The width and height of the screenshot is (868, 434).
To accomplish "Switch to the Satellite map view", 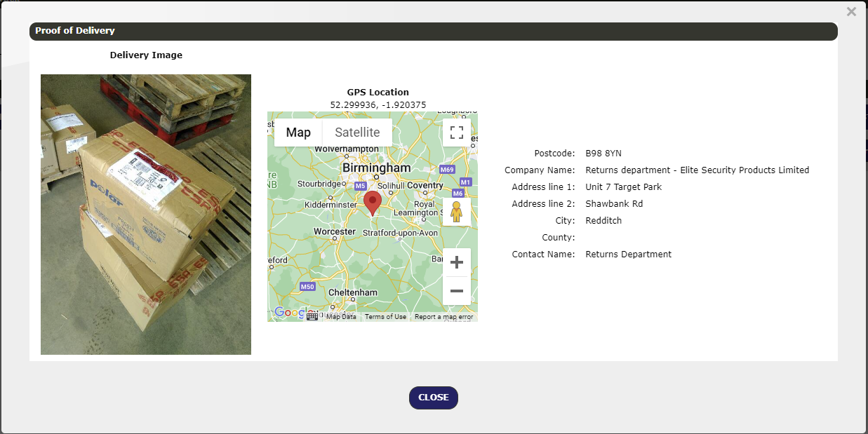I will click(x=357, y=133).
